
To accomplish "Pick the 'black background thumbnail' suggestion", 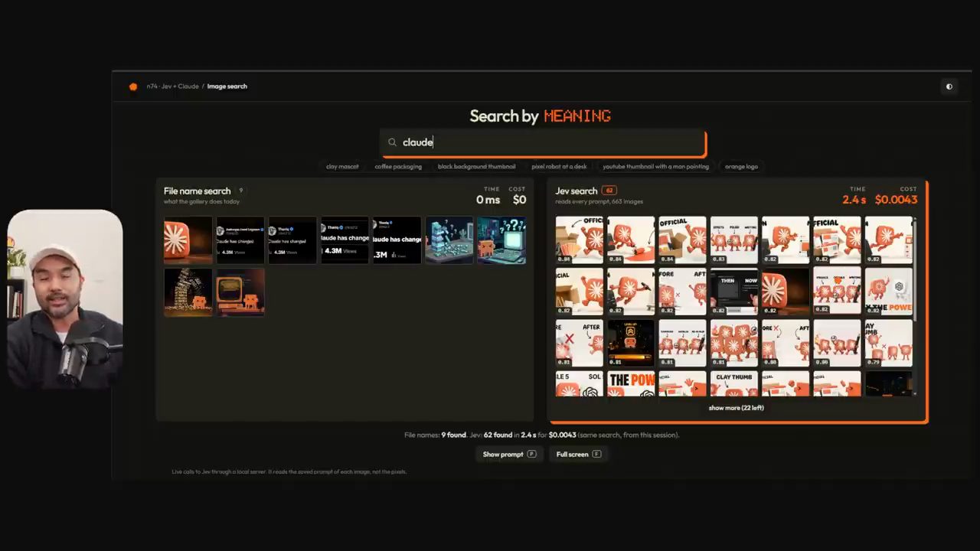I will (x=476, y=166).
